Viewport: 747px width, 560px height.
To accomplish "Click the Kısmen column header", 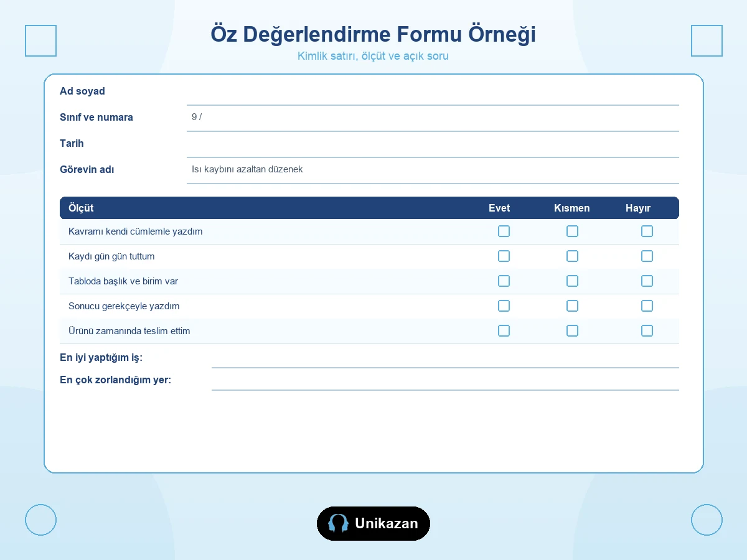I will [571, 208].
